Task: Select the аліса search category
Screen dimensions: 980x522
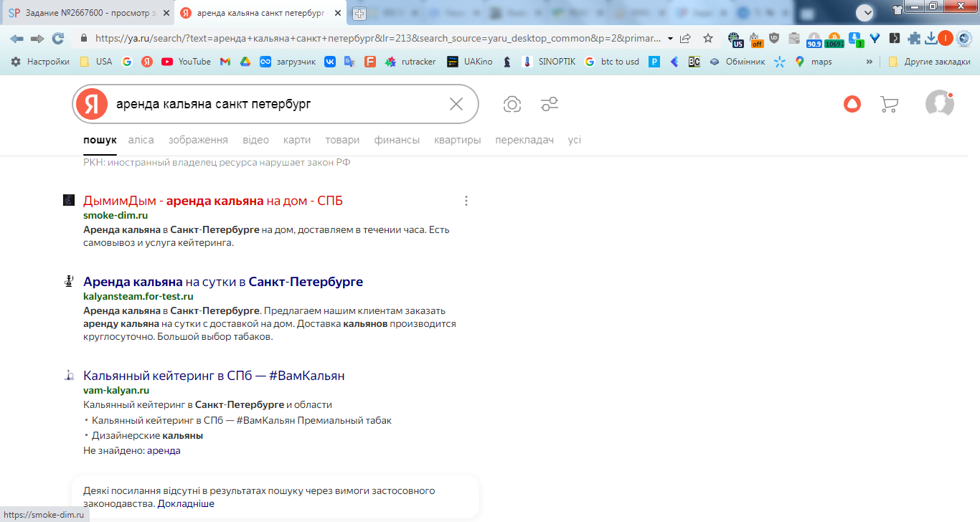Action: (141, 140)
